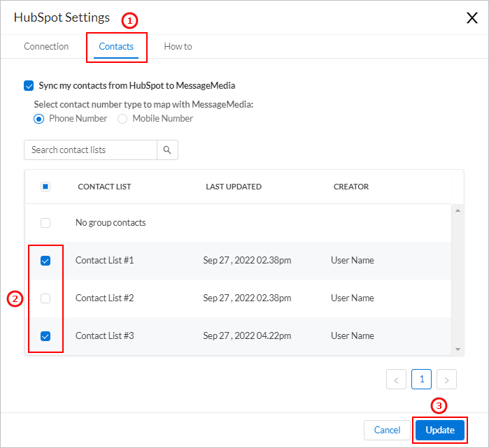Click the CREATOR column header
489x448 pixels.
tap(351, 187)
